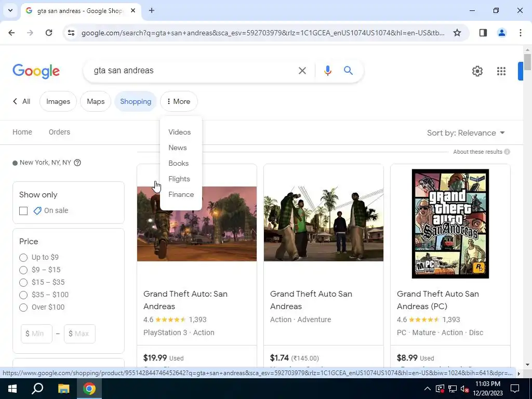Viewport: 532px width, 399px height.
Task: Bookmark this page with the star
Action: point(457,33)
